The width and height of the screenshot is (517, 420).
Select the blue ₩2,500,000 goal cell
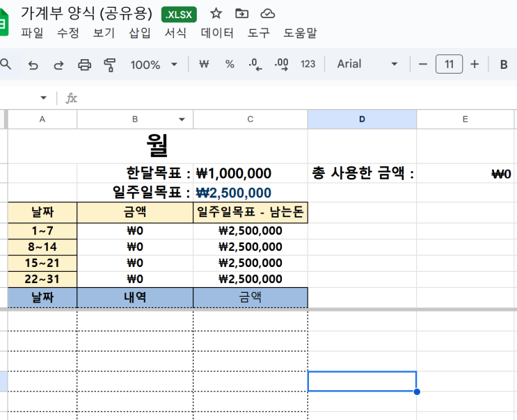point(250,193)
